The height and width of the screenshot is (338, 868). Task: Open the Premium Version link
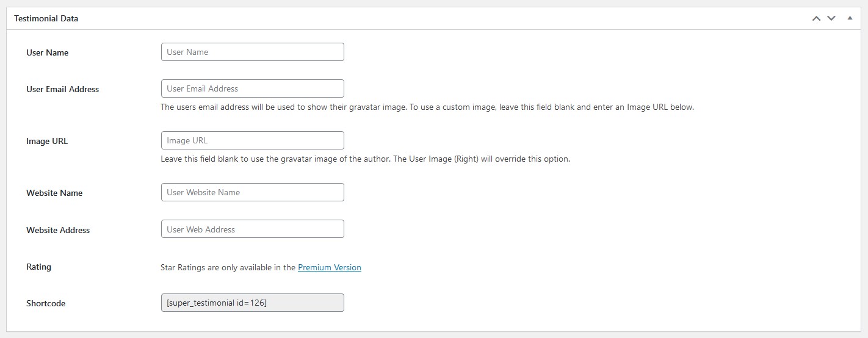(330, 267)
